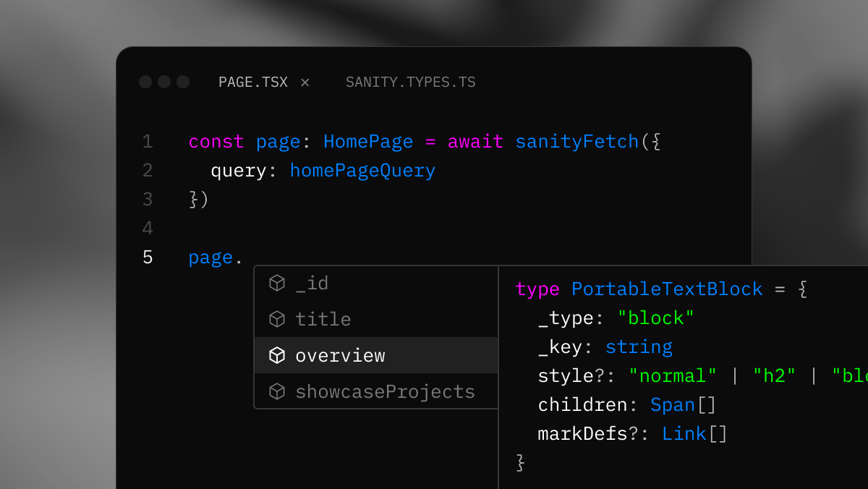Click PortableTextBlock in the type preview
Screen dimensions: 868x489
[x=667, y=289]
